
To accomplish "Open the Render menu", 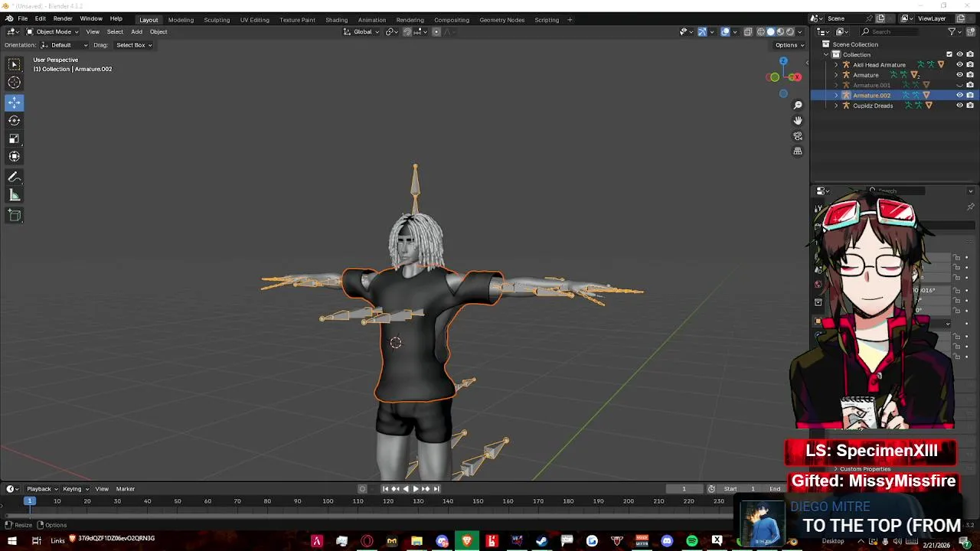I will coord(63,18).
